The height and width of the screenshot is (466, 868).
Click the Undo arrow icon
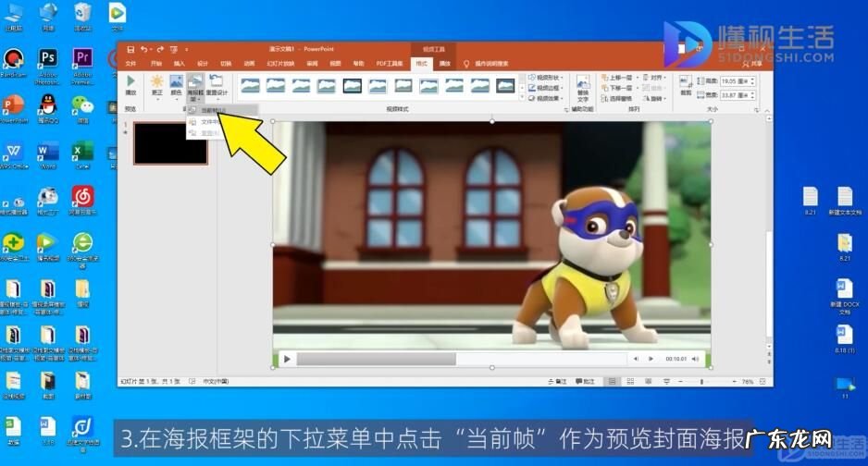[144, 49]
